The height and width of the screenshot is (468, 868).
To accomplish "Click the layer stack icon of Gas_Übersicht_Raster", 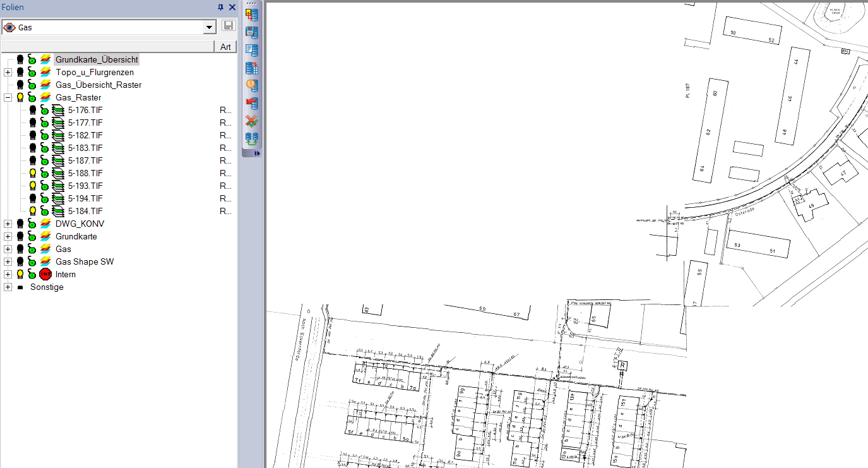I will (x=45, y=85).
